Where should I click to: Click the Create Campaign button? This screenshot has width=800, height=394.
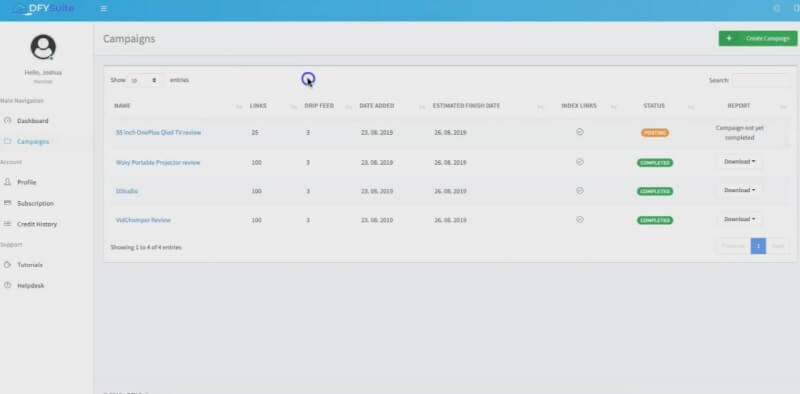tap(758, 38)
